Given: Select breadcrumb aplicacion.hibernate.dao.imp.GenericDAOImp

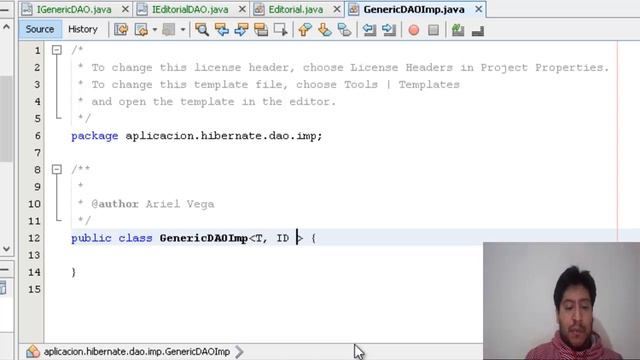Looking at the screenshot, I should (x=137, y=351).
